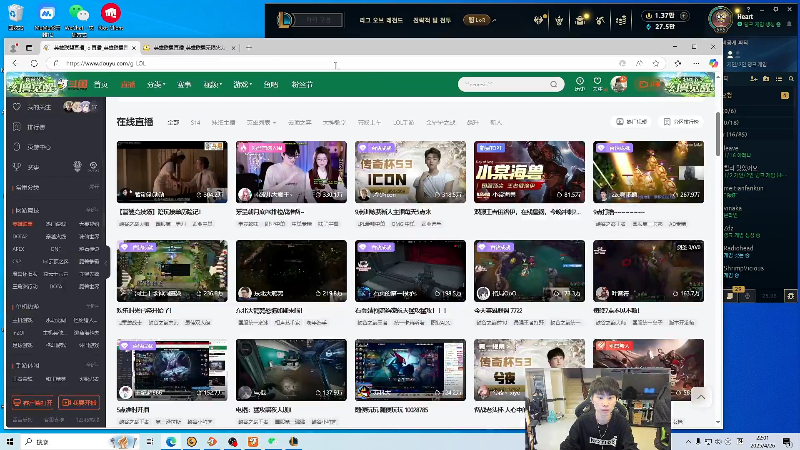Click the trophy icon in Douyu sidebar
This screenshot has height=450, width=800.
pos(17,167)
